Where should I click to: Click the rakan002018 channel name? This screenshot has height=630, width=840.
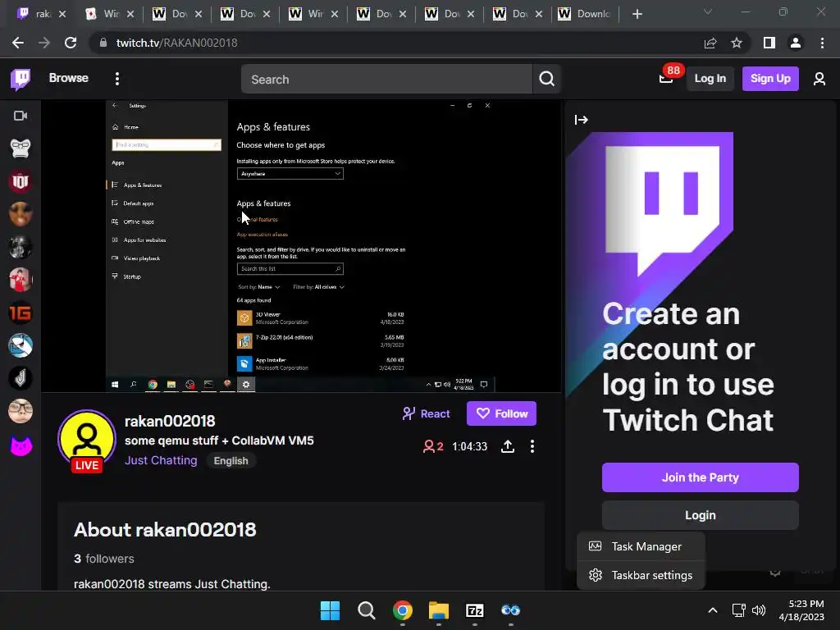tap(170, 421)
